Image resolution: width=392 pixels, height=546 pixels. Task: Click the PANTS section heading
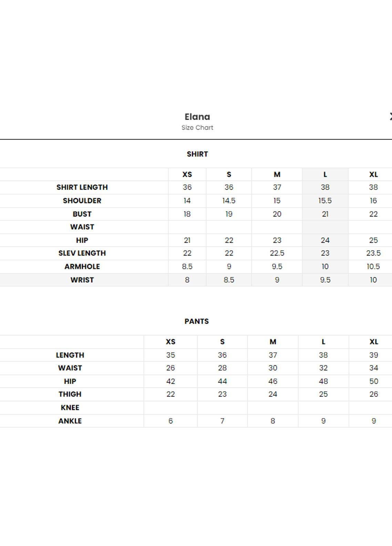197,321
